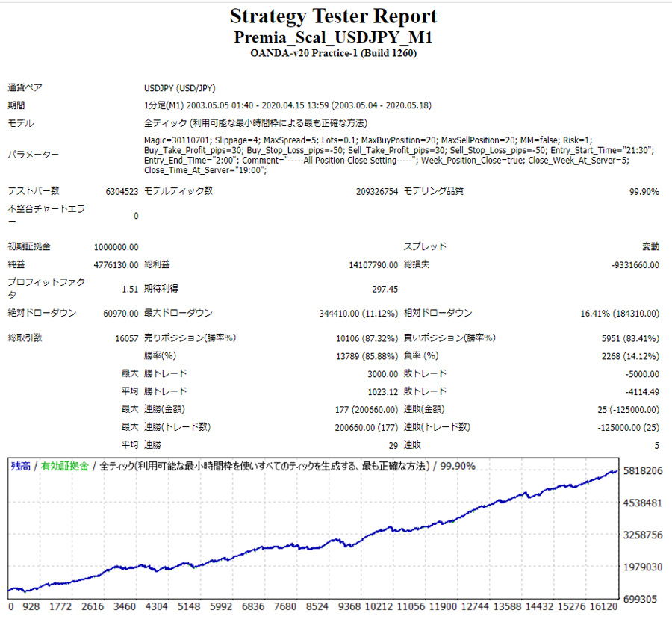
Task: Select max consecutive wins 177 (200660.00)
Action: point(367,410)
